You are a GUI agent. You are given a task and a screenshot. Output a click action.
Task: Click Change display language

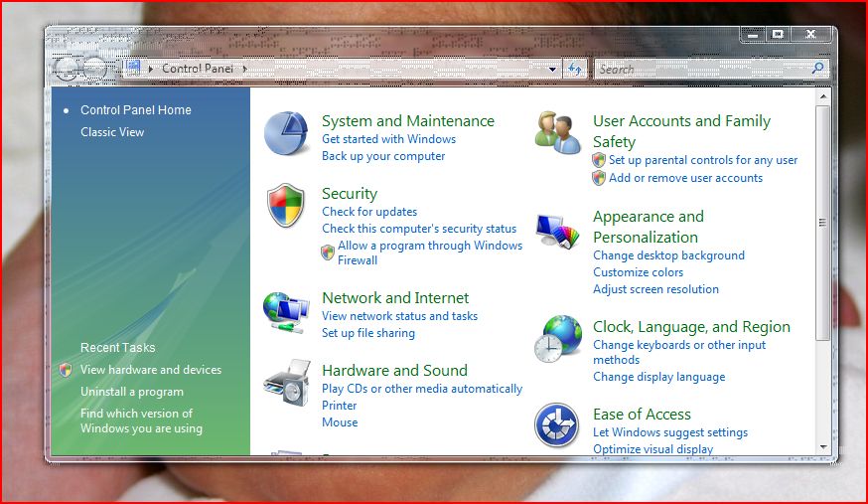tap(658, 377)
